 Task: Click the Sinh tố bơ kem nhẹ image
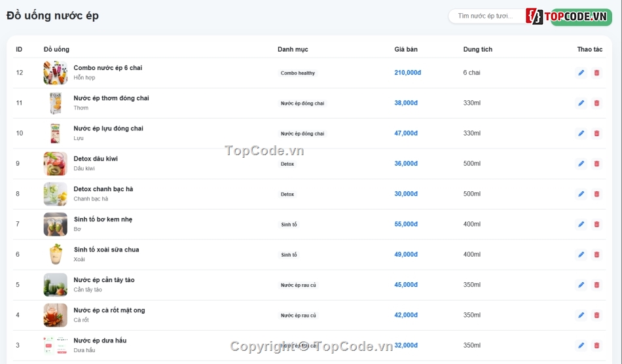(x=56, y=224)
